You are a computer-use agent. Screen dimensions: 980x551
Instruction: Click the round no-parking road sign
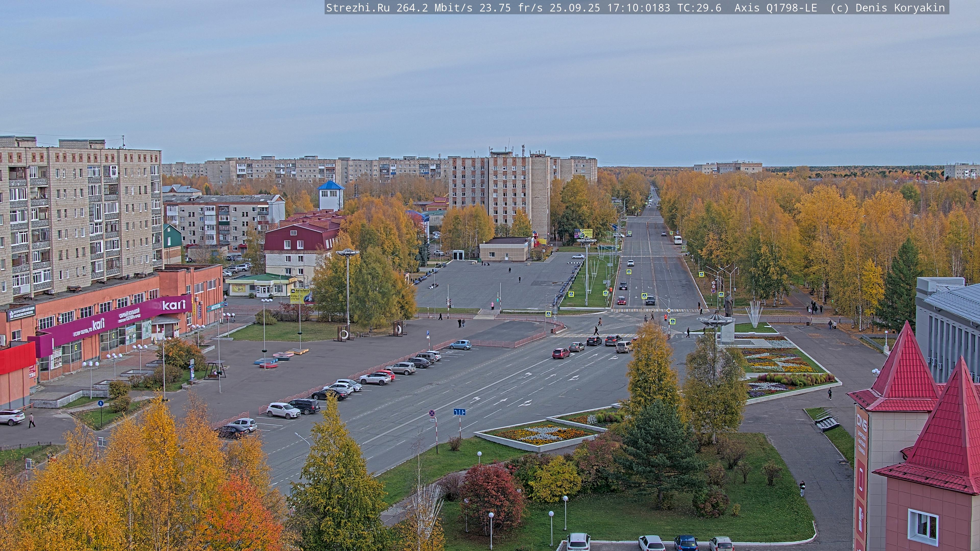(432, 413)
